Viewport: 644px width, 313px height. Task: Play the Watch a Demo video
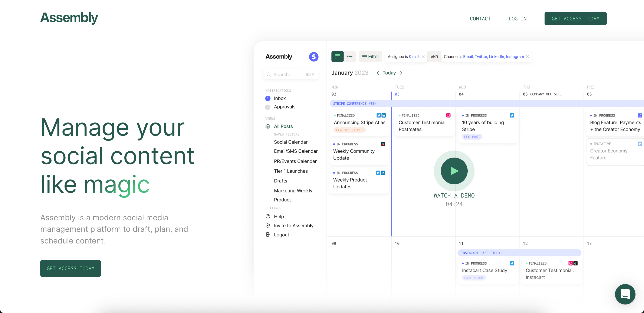[454, 171]
